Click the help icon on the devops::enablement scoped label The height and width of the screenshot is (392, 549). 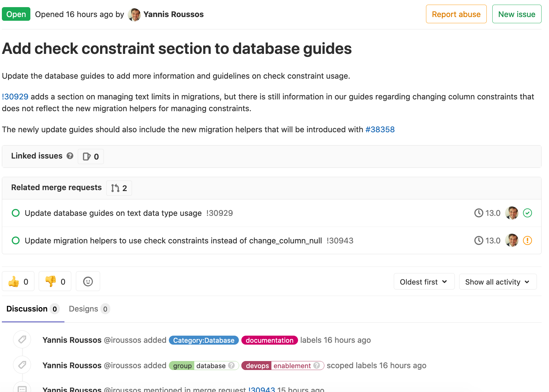(x=317, y=366)
